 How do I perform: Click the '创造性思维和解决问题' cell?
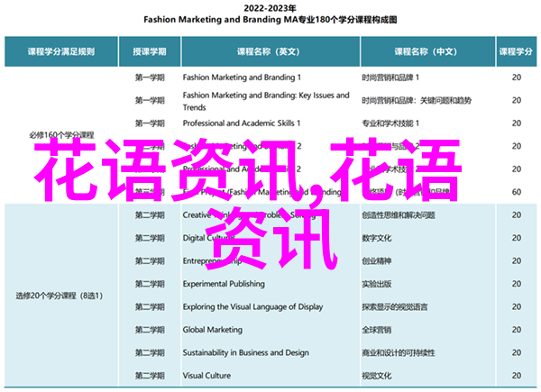pyautogui.click(x=399, y=215)
